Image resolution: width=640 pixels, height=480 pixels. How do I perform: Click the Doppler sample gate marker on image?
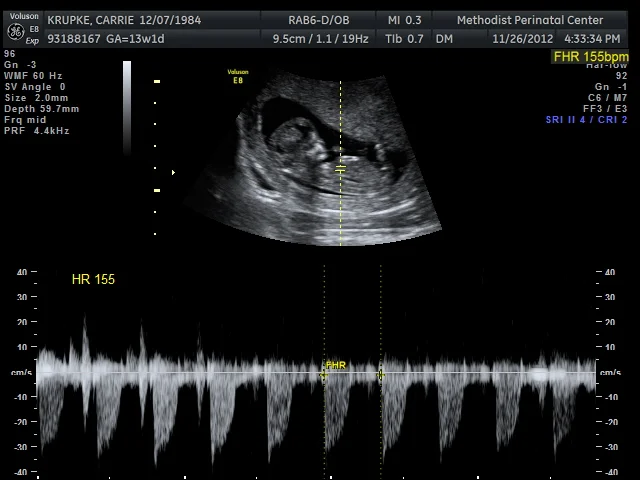[340, 170]
